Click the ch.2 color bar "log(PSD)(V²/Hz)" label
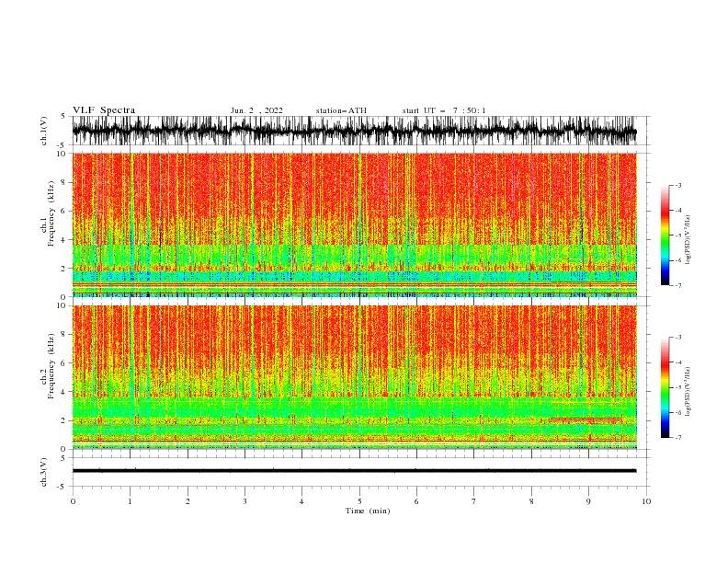The width and height of the screenshot is (728, 563). click(688, 391)
